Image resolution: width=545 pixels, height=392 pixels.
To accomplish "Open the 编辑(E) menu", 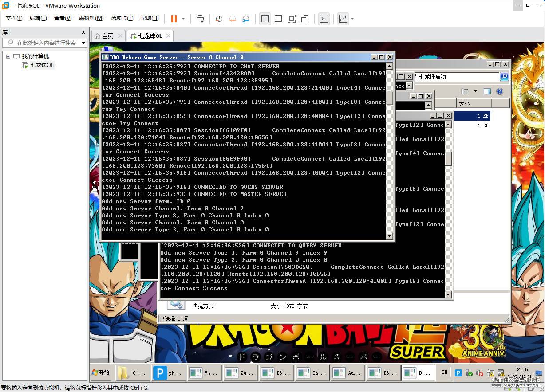I will coord(38,18).
